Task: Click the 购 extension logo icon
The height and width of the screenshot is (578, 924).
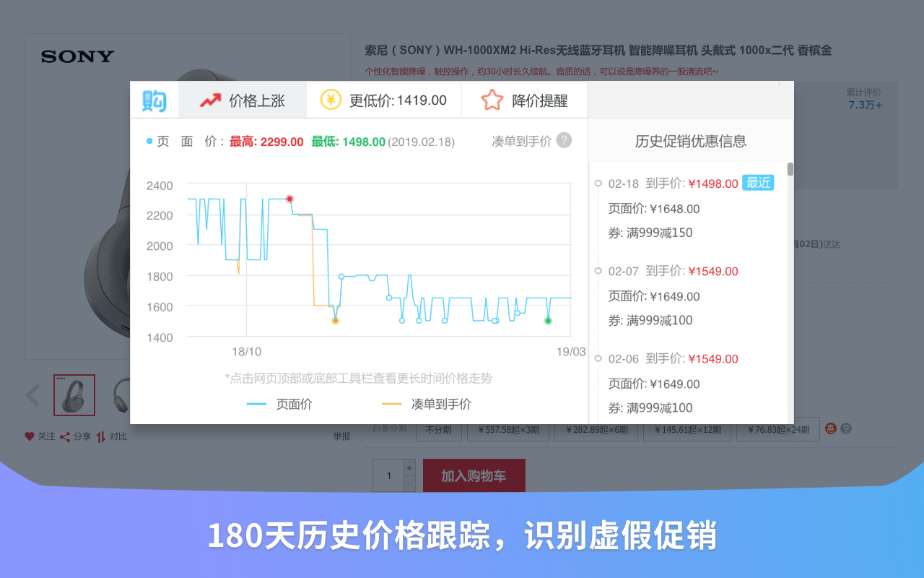Action: pos(154,100)
